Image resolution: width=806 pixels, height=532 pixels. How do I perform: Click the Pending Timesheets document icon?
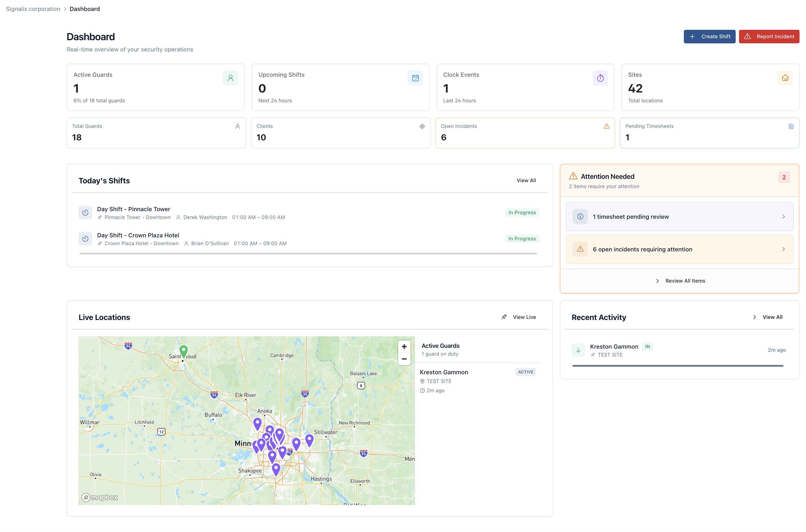791,126
